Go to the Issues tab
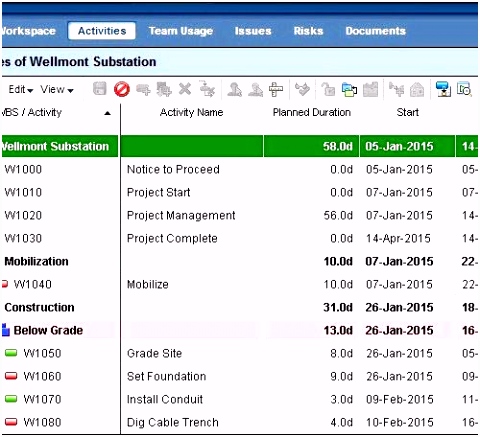This screenshot has height=437, width=480. pos(253,31)
